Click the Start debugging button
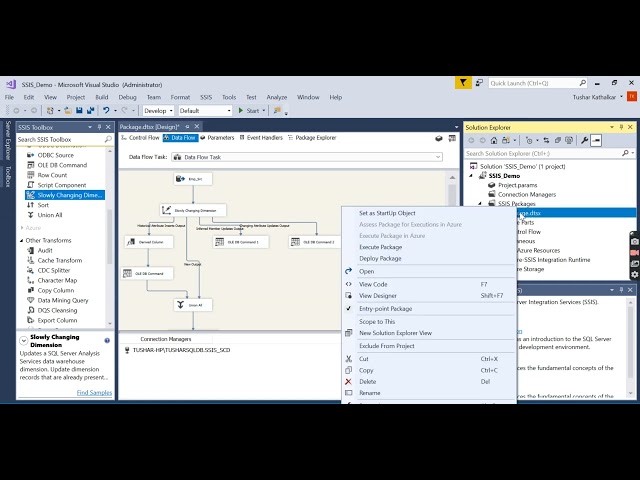 (x=249, y=111)
